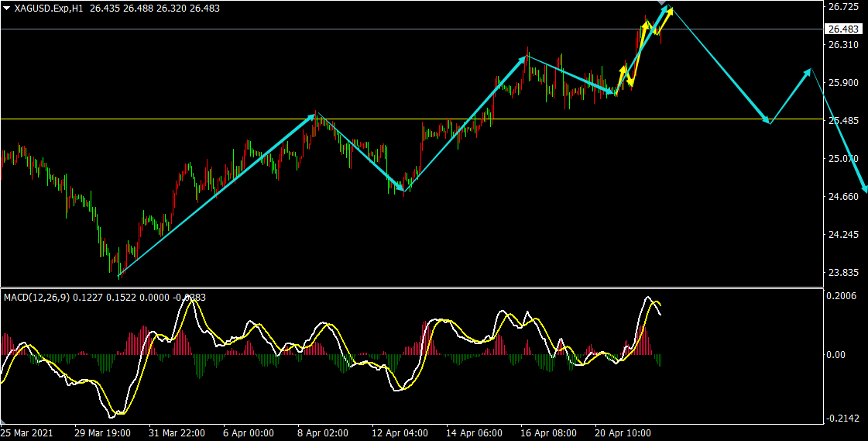Click the cyan arrowhead at bottom right edge
The image size is (868, 441).
pos(863,188)
